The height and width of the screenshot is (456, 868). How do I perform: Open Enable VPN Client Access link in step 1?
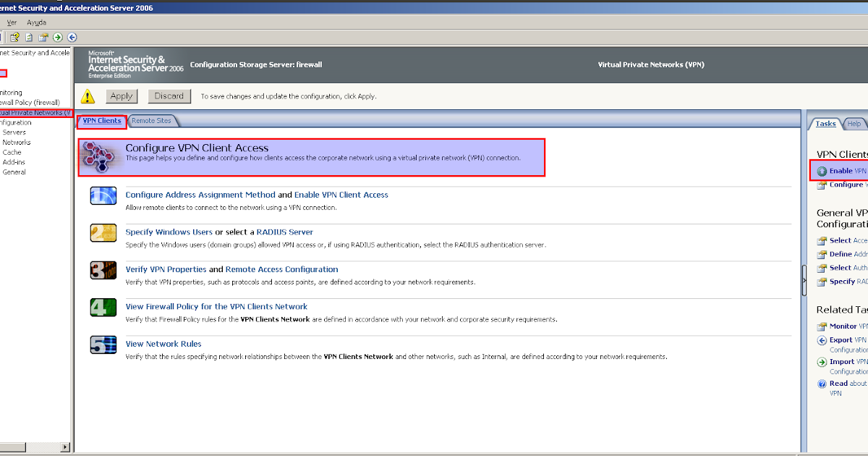[x=341, y=195]
